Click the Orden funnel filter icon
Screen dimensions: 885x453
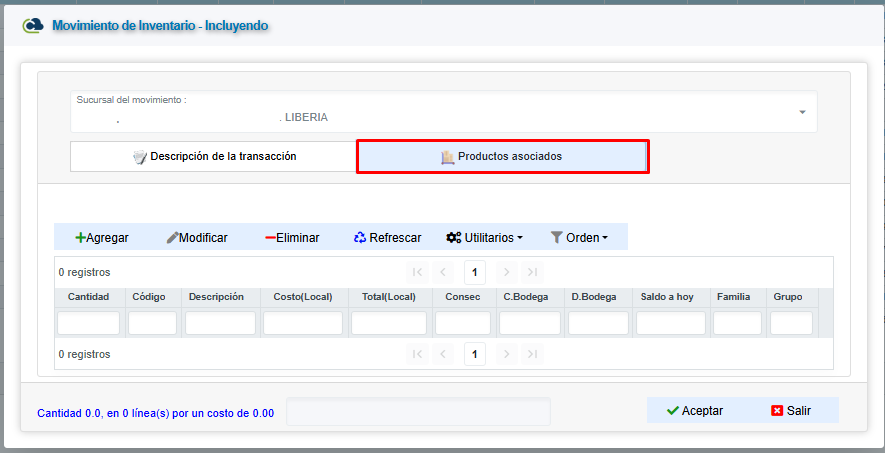point(557,238)
